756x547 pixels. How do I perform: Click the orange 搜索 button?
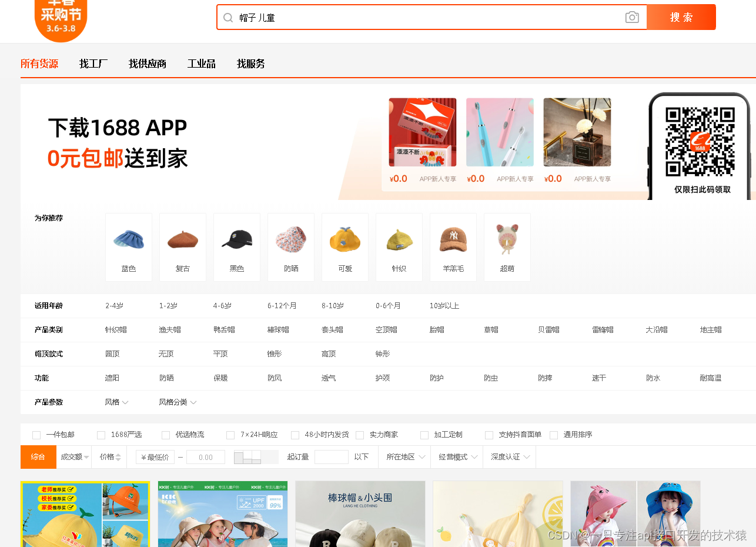pyautogui.click(x=681, y=17)
